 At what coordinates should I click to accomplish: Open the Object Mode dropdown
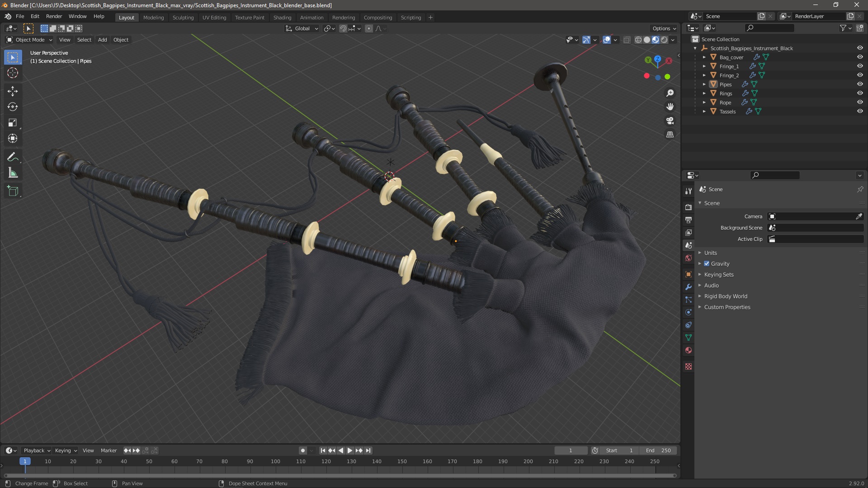[30, 40]
